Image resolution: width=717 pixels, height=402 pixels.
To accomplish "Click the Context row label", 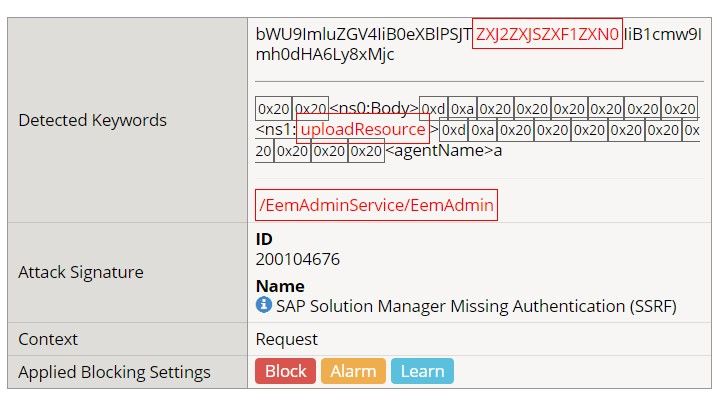I will pyautogui.click(x=48, y=339).
